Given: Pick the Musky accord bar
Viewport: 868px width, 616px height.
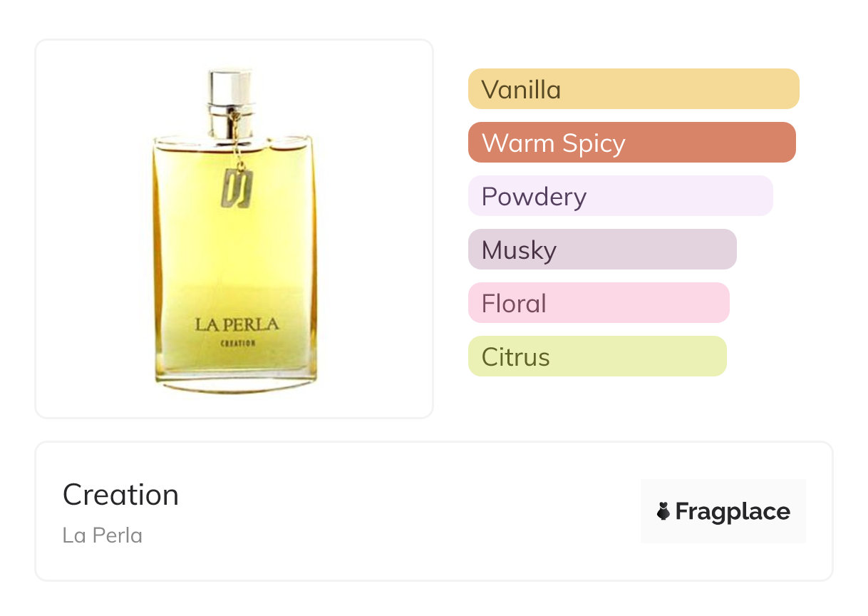Looking at the screenshot, I should [602, 250].
